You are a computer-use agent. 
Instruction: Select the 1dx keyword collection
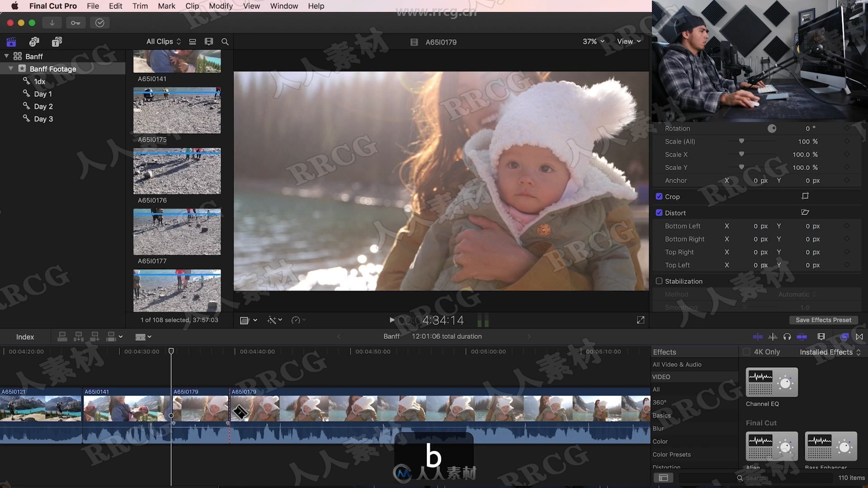pos(40,81)
